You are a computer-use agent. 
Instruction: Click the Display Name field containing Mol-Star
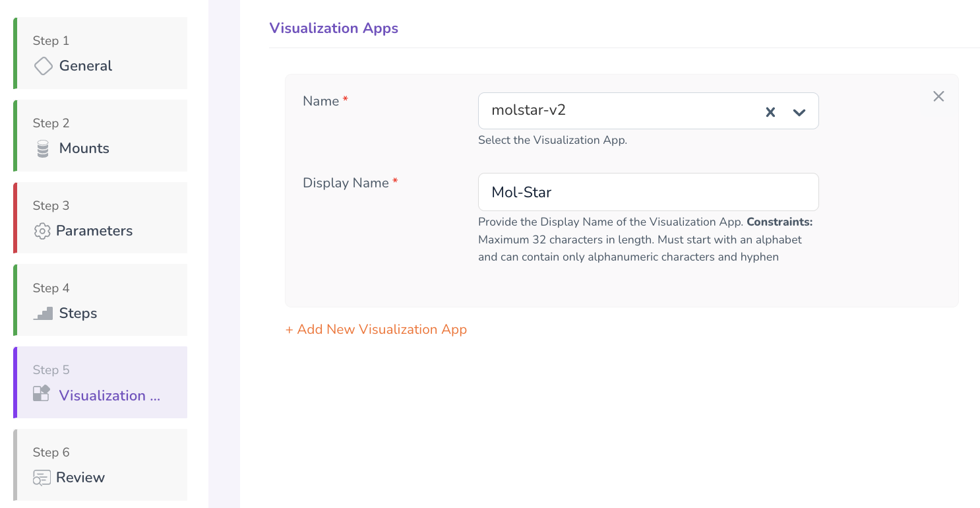648,192
